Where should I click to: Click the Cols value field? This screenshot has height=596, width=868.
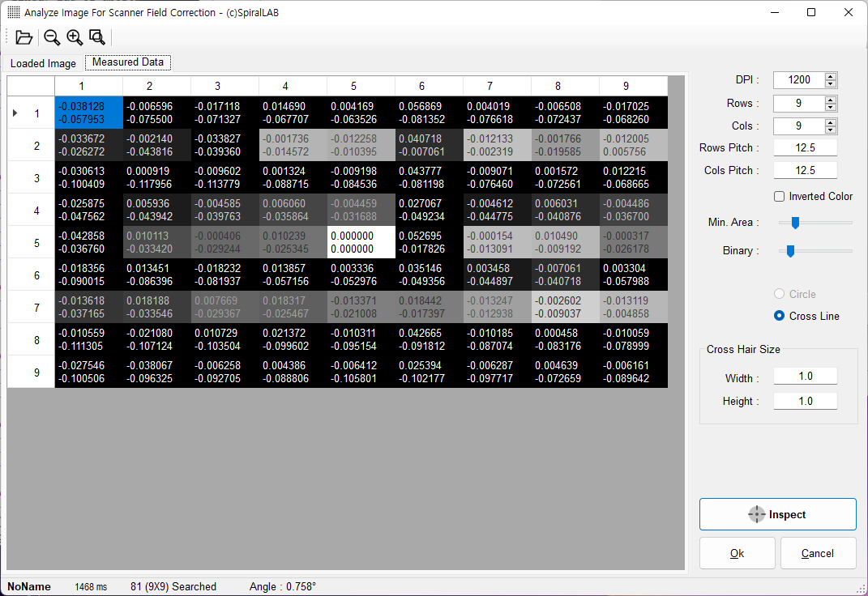799,126
